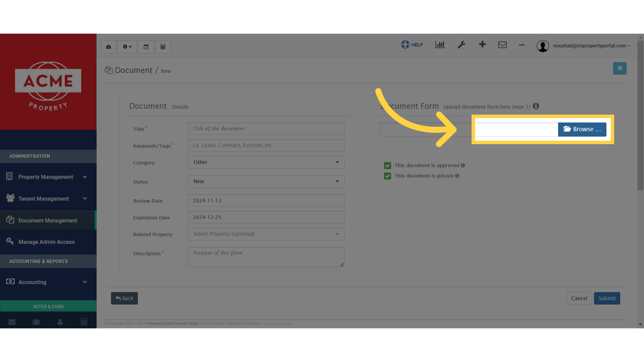Expand Tenant Management menu

point(48,199)
